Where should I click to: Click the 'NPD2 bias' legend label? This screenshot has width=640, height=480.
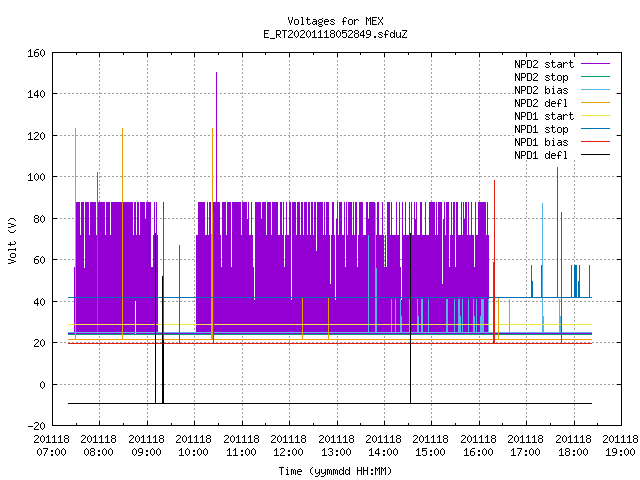coord(541,90)
